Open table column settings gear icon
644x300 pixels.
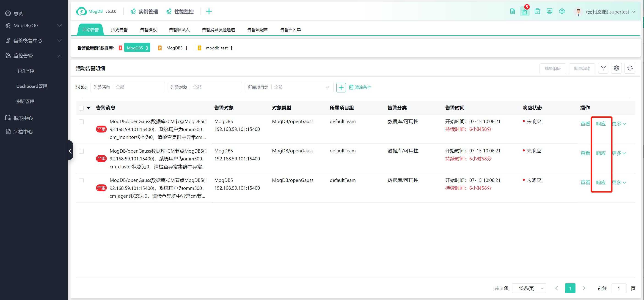(x=616, y=68)
